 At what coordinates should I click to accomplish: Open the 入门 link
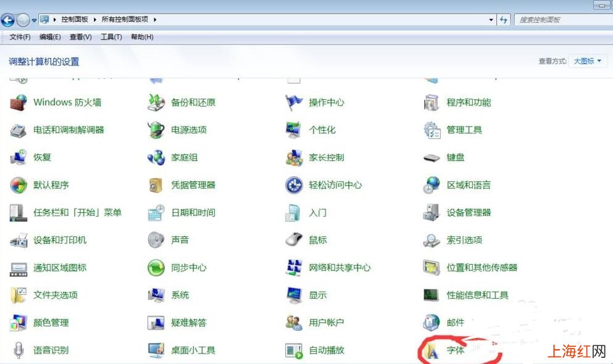click(317, 213)
